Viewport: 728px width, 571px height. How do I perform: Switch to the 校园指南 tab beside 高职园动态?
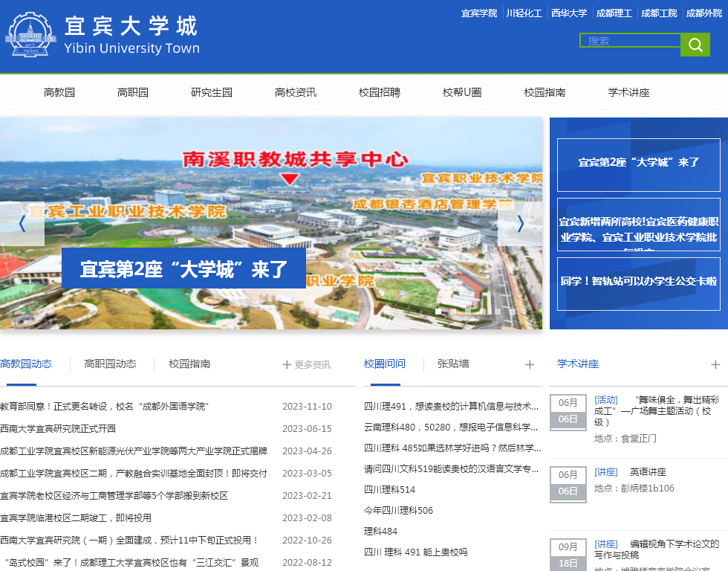(189, 364)
